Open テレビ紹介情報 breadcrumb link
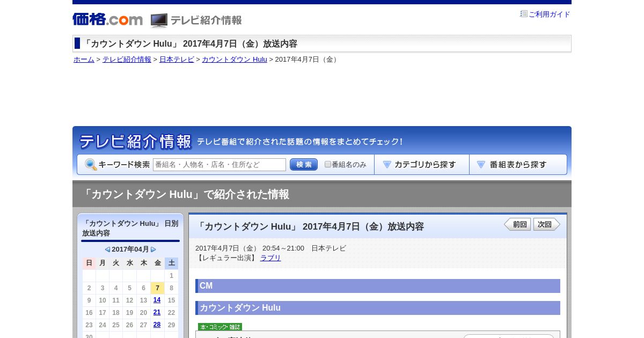644x338 pixels. (127, 60)
